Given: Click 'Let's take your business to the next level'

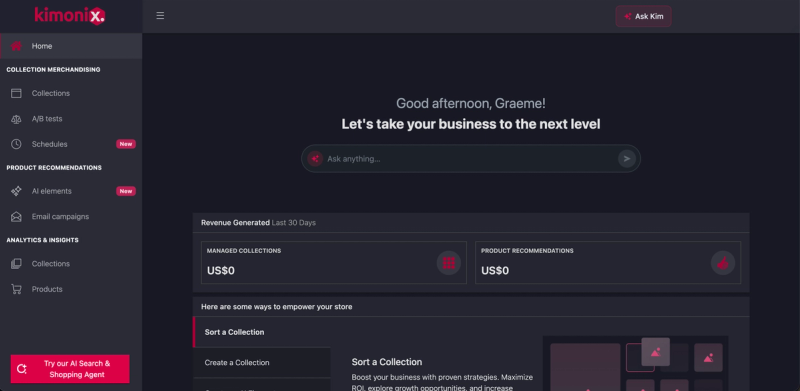Looking at the screenshot, I should tap(470, 124).
